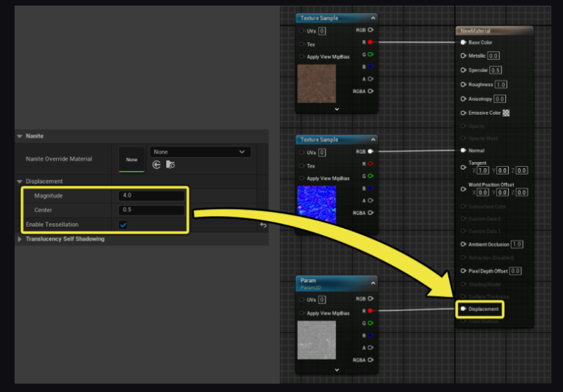Expand the bottom chevron of top Texture Sample

(x=337, y=109)
